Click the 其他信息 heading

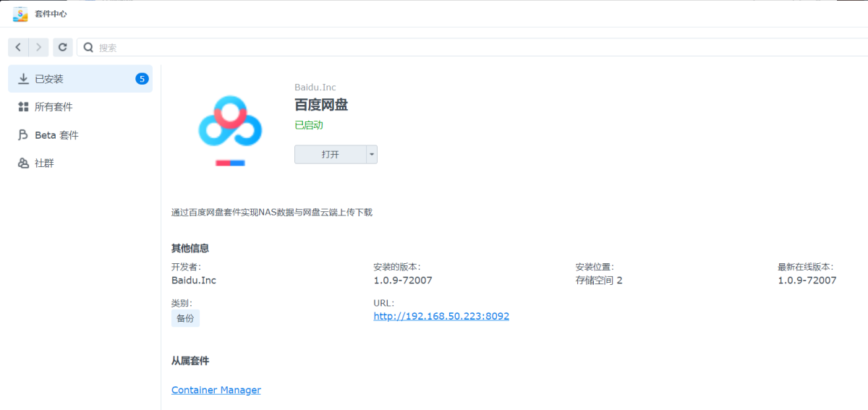pos(190,248)
